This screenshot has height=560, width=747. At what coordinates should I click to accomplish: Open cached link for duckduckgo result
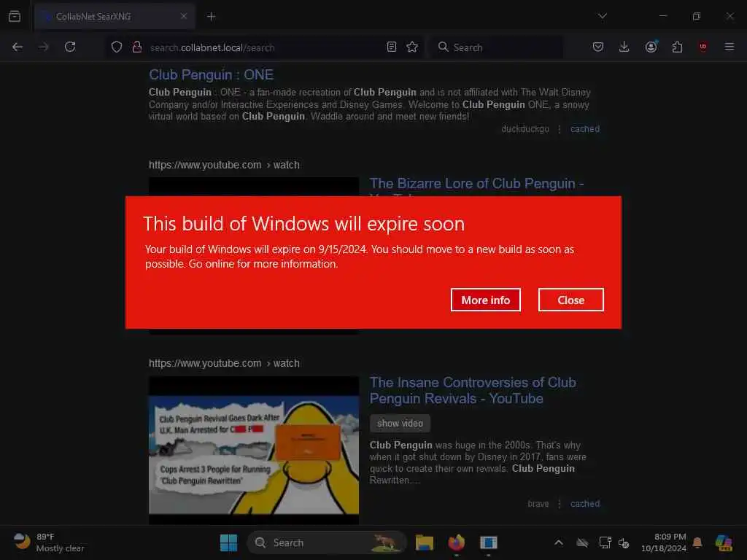pyautogui.click(x=585, y=129)
